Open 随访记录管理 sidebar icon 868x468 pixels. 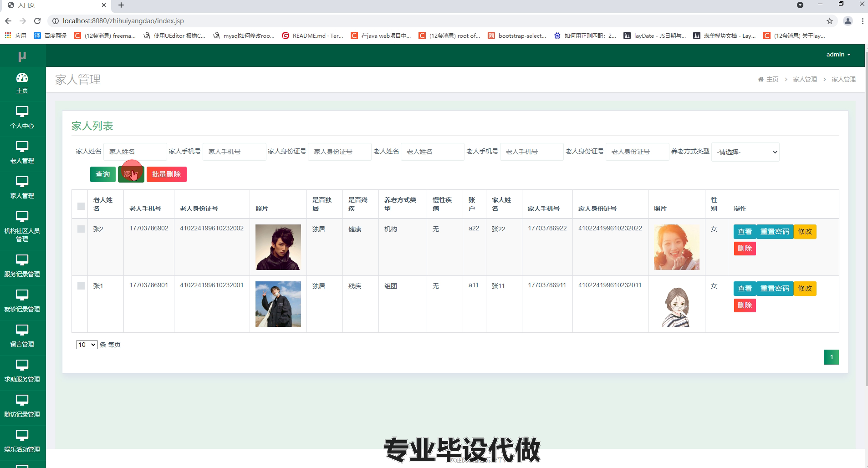click(x=22, y=400)
